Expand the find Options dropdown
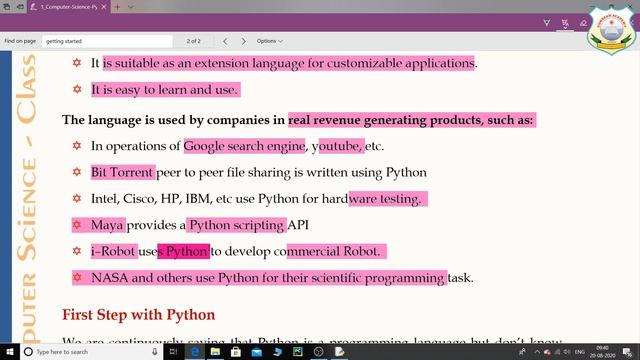This screenshot has width=640, height=360. click(x=269, y=41)
